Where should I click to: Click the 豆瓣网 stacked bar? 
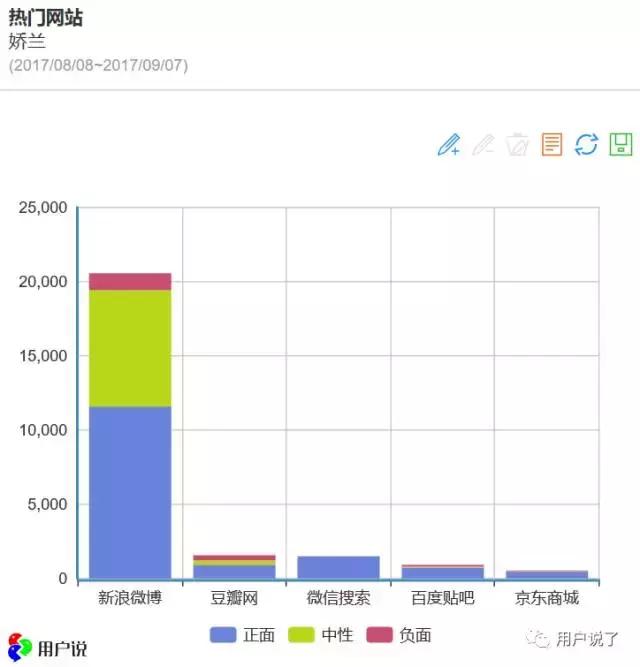[x=234, y=567]
